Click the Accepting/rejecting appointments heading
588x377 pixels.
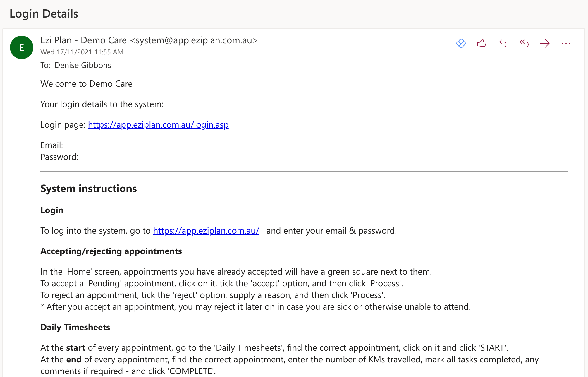[111, 251]
